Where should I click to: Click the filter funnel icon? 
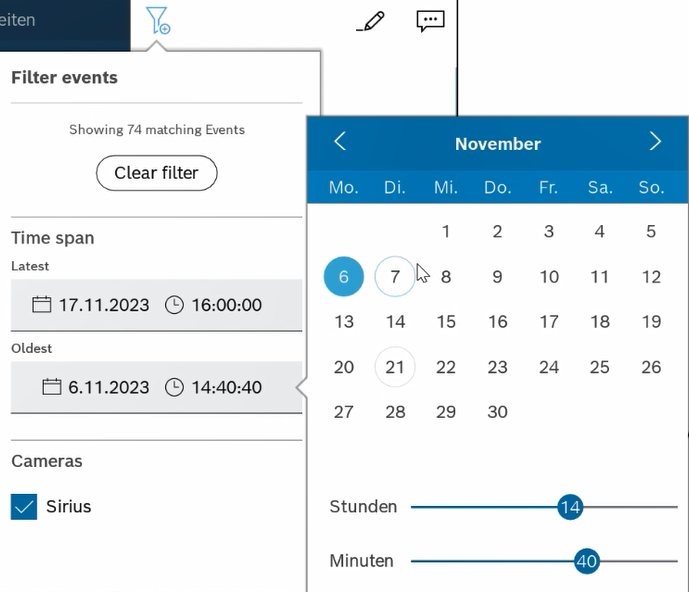(x=157, y=20)
